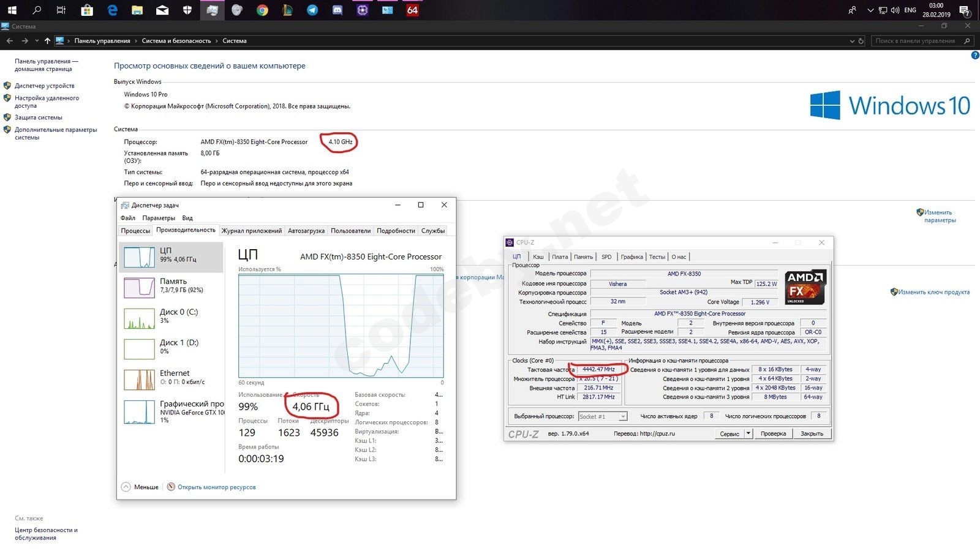
Task: Open Microsoft Edge from the taskbar
Action: click(x=112, y=10)
